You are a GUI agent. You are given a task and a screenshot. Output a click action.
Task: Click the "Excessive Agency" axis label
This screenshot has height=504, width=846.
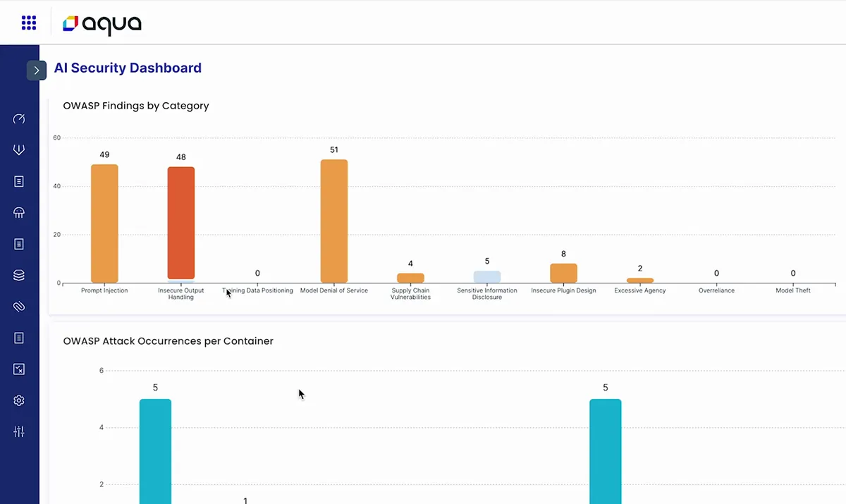pos(640,290)
